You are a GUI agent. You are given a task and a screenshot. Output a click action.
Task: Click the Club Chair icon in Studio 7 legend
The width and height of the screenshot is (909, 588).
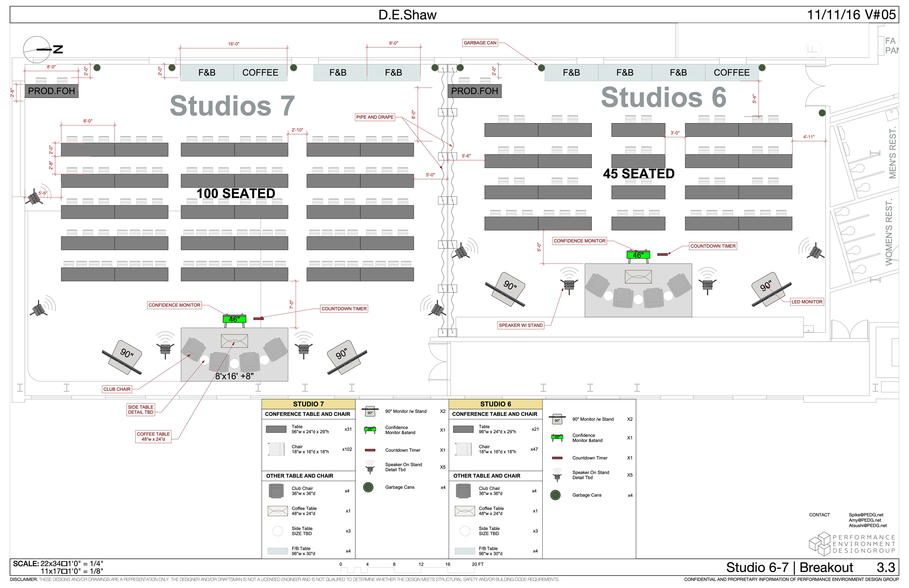[276, 491]
